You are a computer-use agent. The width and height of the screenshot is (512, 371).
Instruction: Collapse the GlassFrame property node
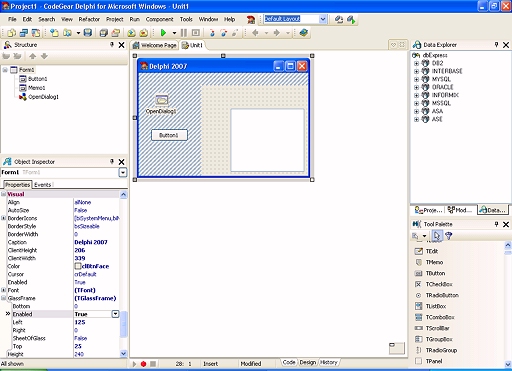click(x=4, y=298)
